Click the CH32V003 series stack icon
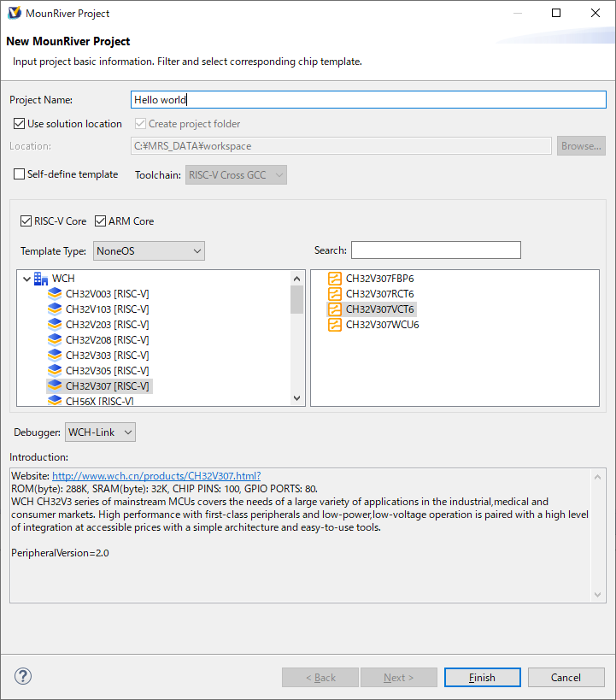 click(x=55, y=294)
